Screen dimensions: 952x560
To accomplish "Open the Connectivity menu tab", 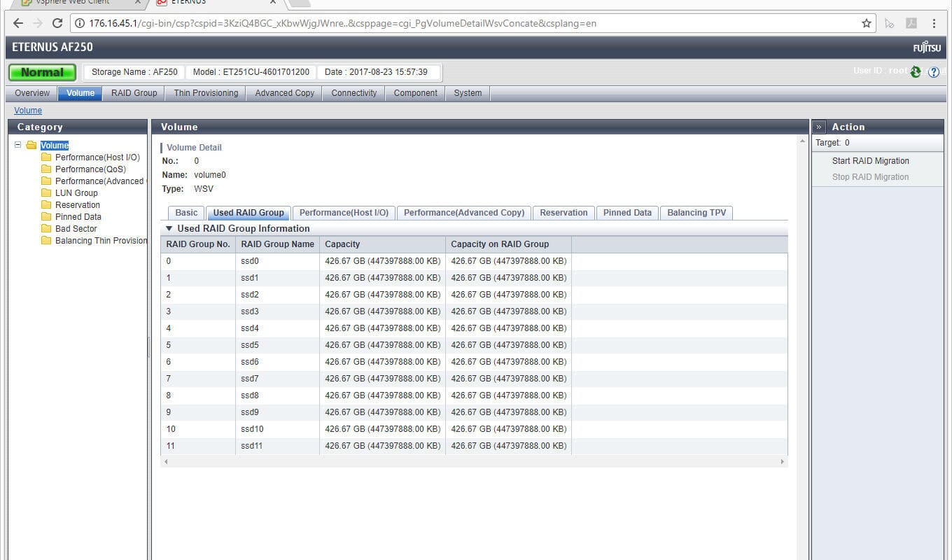I will tap(354, 93).
